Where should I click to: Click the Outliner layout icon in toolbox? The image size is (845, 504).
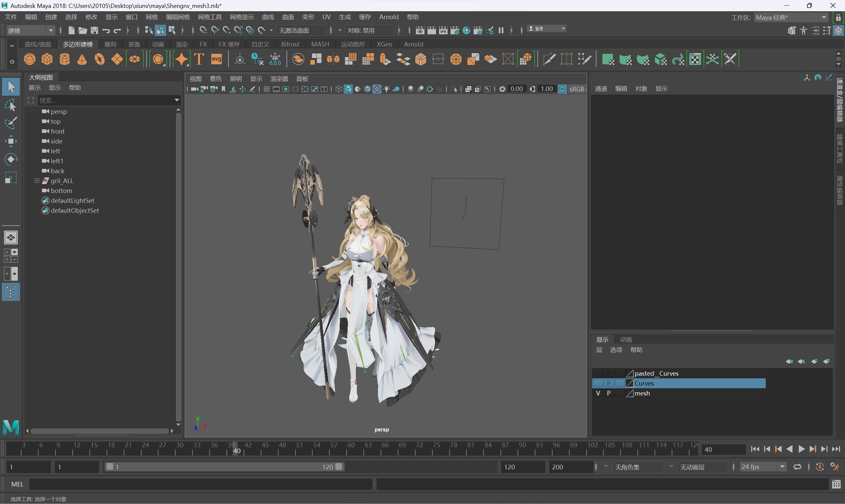tap(11, 292)
